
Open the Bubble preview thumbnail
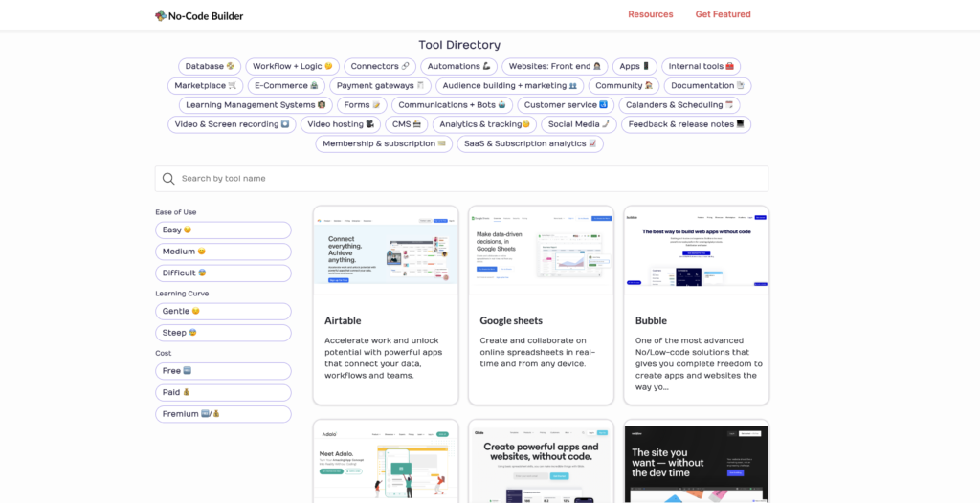[696, 251]
